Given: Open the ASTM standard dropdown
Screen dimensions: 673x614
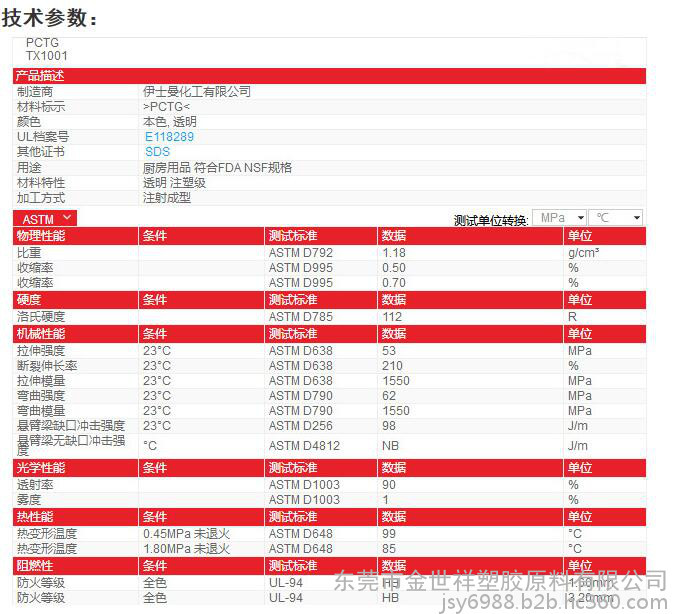Looking at the screenshot, I should tap(45, 218).
